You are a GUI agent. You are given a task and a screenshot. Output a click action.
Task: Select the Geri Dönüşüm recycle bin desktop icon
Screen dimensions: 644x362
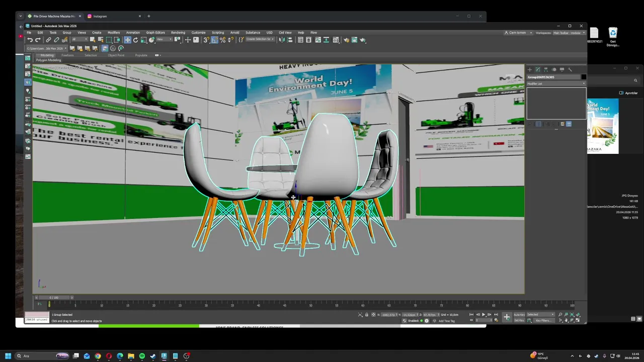point(613,37)
